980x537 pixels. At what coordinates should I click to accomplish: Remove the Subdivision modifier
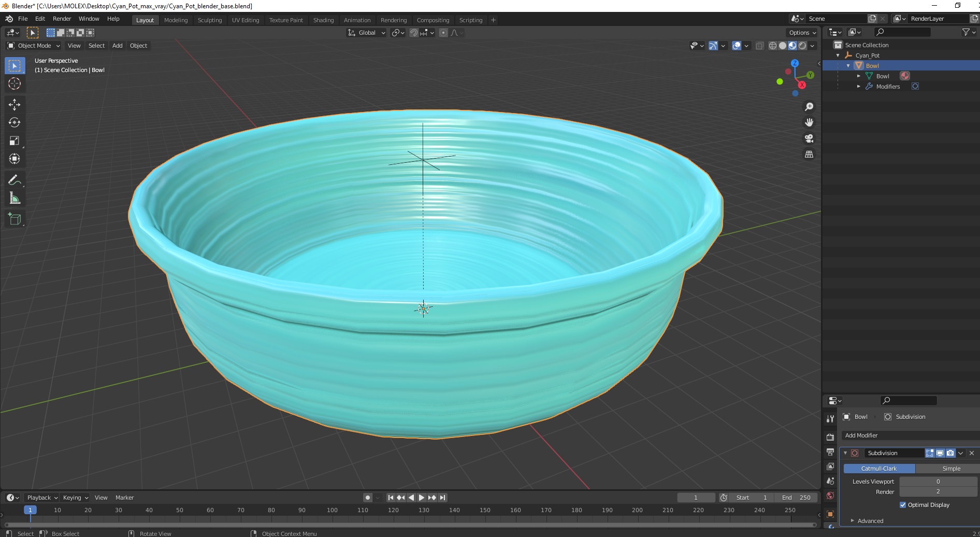point(972,453)
